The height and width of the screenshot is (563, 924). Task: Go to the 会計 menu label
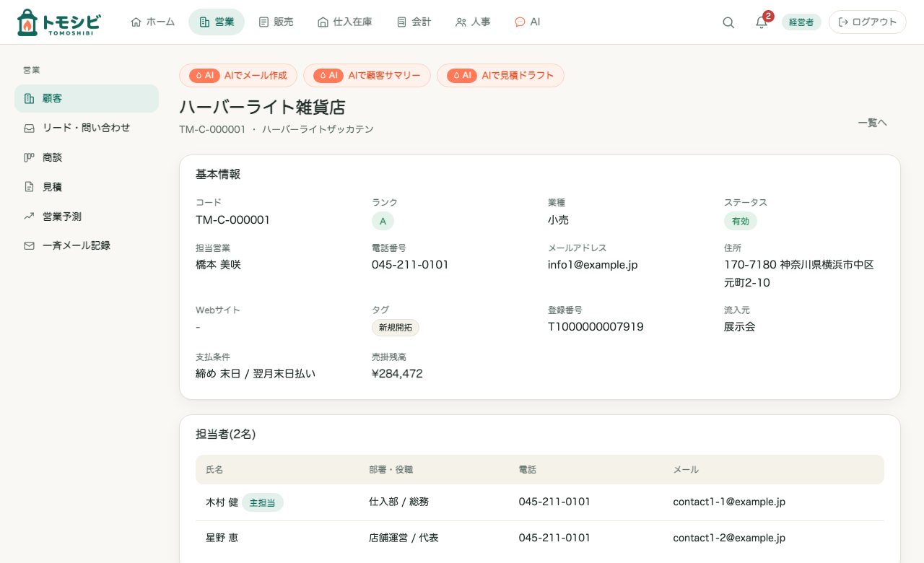[422, 22]
